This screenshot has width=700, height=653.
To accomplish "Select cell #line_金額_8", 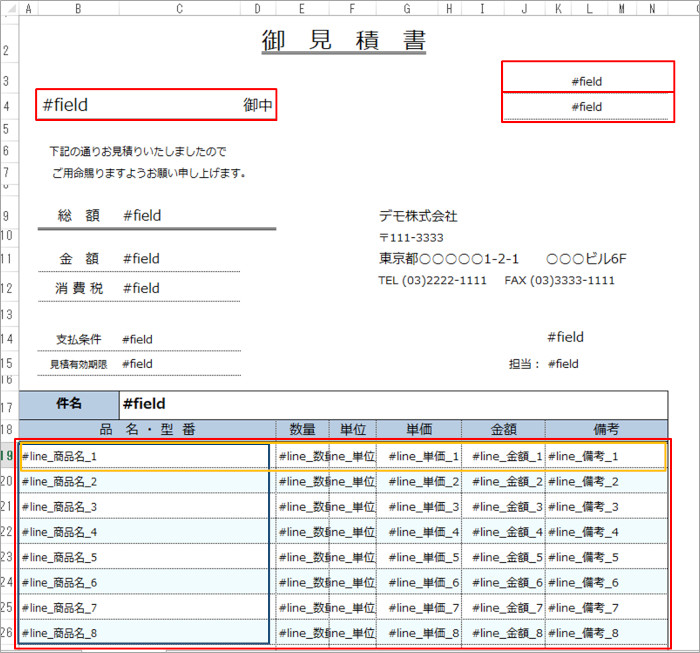I will (x=503, y=633).
